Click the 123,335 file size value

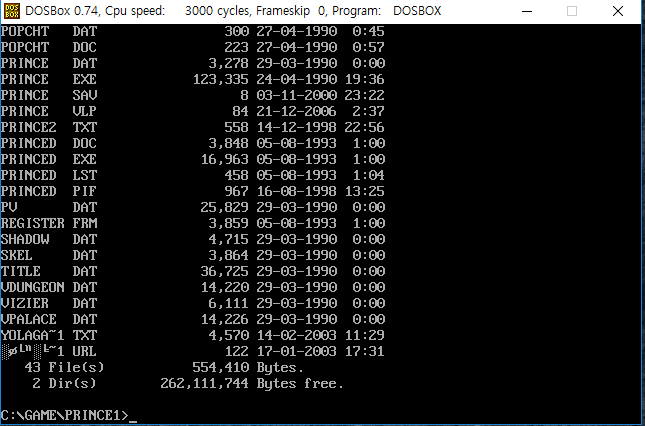[221, 79]
